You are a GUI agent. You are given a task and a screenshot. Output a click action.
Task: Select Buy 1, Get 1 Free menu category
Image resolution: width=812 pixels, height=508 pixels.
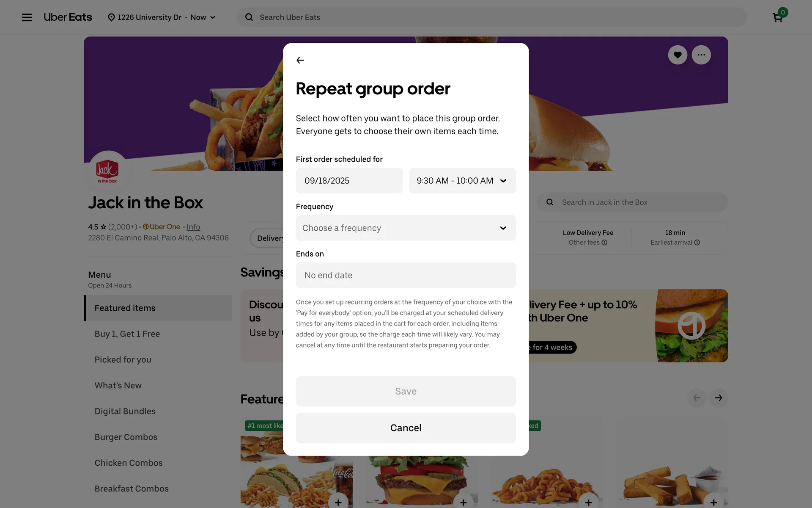tap(127, 334)
